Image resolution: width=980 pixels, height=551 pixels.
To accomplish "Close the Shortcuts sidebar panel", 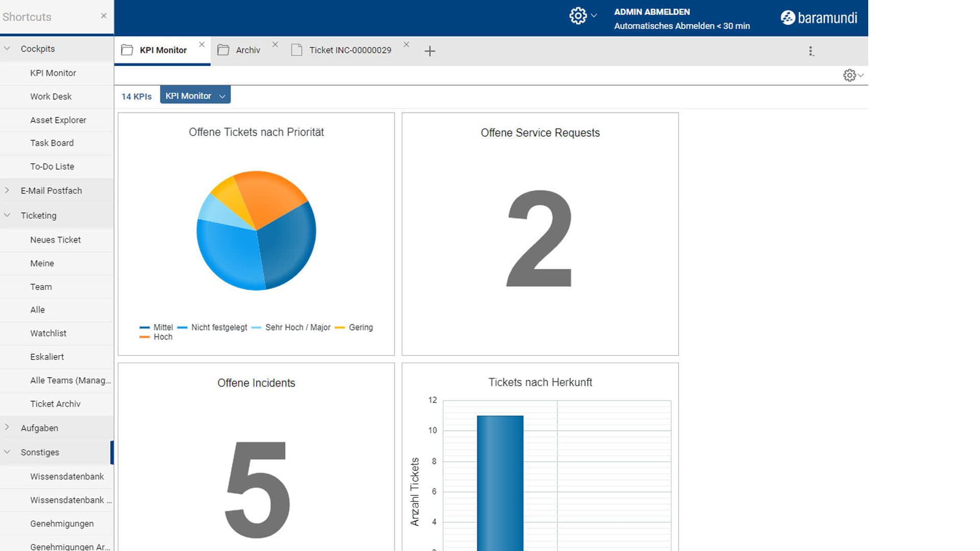I will [104, 16].
